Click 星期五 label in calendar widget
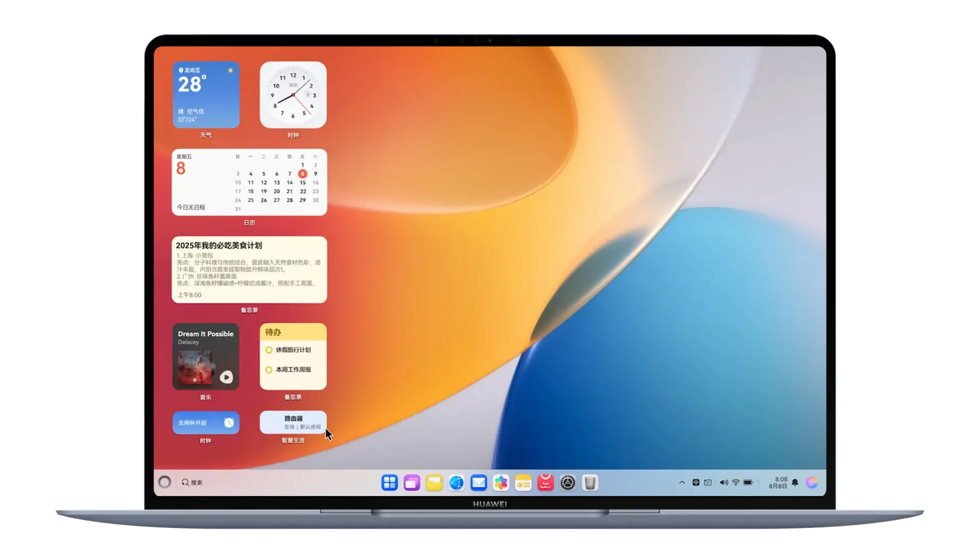Screen dimensions: 980x551 point(184,157)
